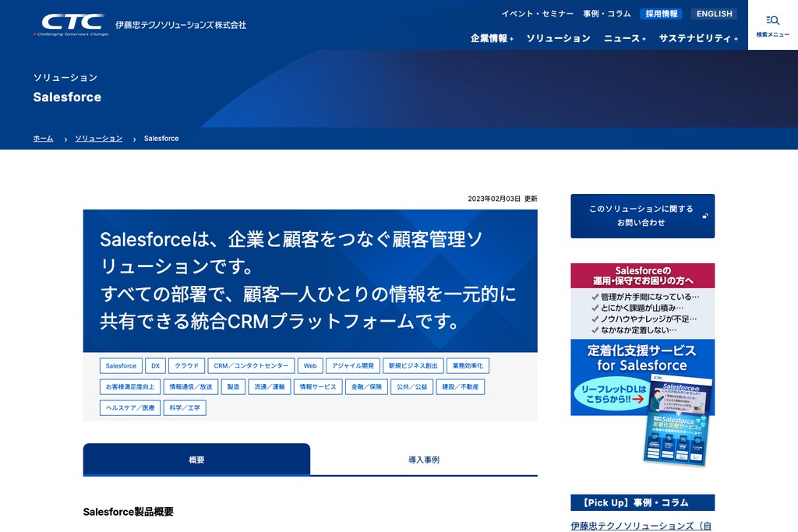Image resolution: width=798 pixels, height=532 pixels.
Task: Click the 金融/保険 tag
Action: 366,386
